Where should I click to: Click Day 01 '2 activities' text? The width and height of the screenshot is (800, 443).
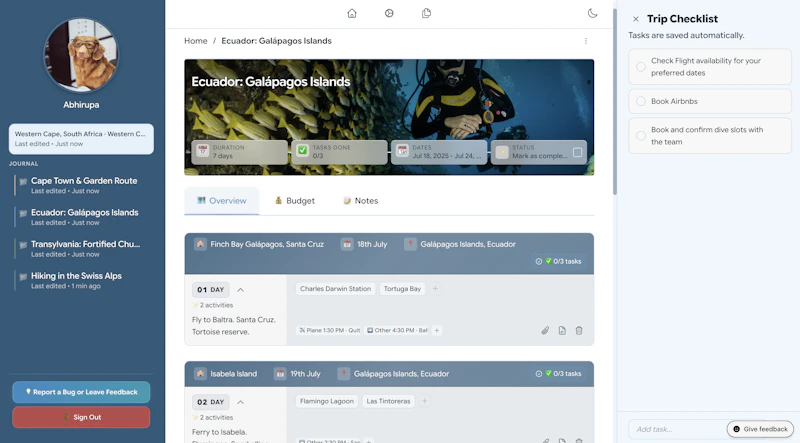(x=216, y=305)
